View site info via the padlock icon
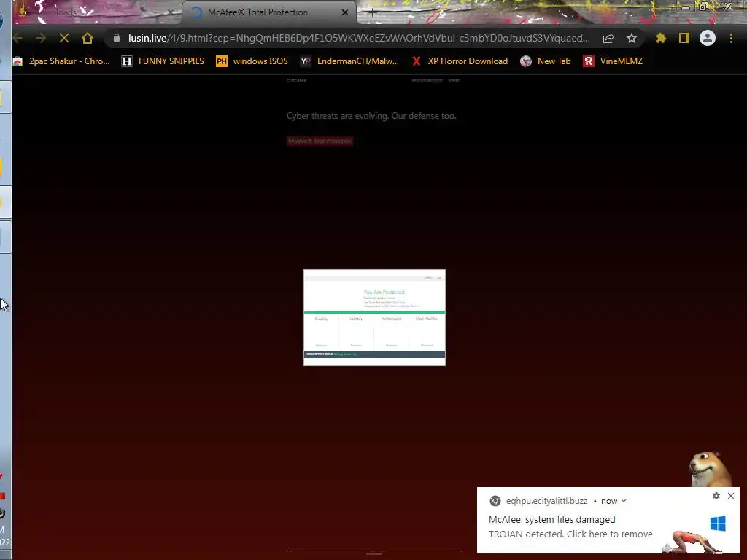Viewport: 747px width, 560px height. point(116,38)
